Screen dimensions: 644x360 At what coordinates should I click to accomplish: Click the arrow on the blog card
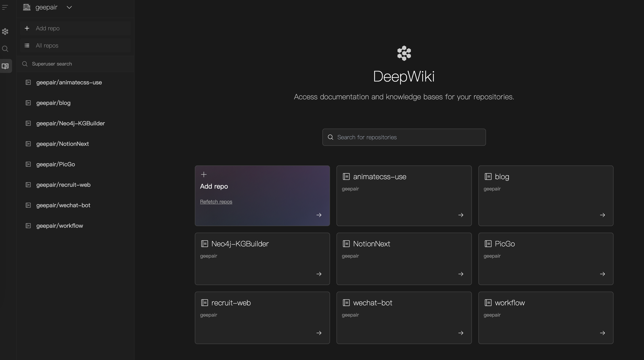click(x=602, y=215)
